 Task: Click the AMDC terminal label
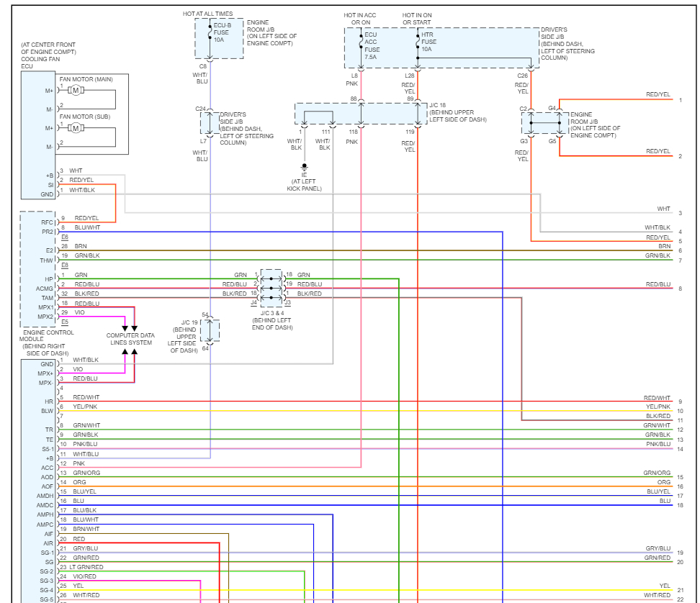(45, 505)
